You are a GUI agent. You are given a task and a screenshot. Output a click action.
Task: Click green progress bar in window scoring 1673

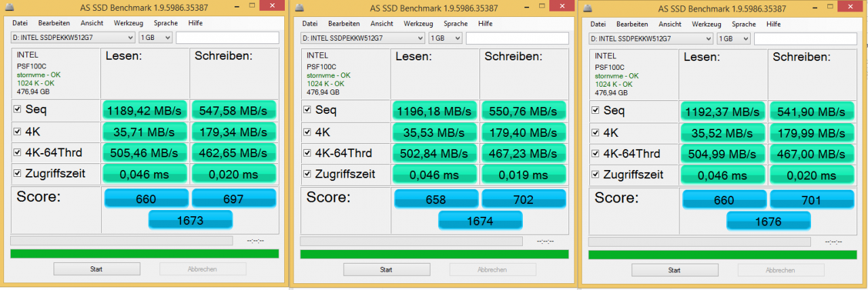[144, 253]
